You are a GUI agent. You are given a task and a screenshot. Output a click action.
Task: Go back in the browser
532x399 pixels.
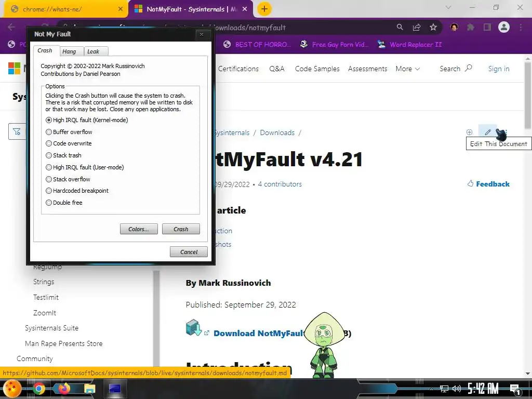[11, 27]
